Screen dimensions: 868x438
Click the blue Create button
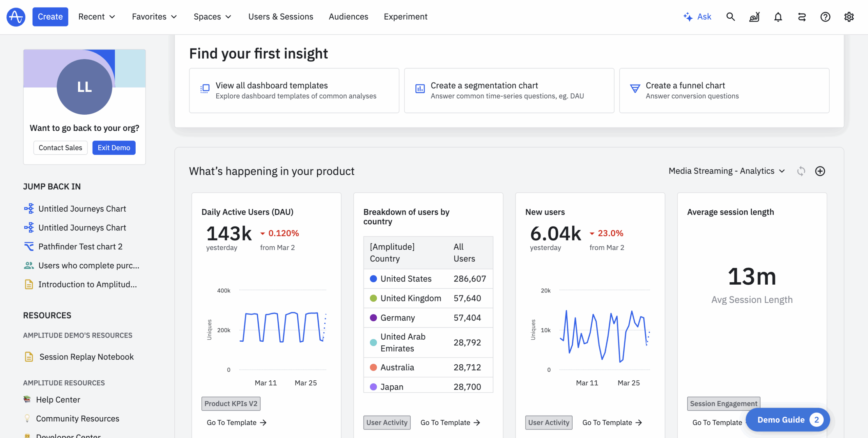[50, 17]
